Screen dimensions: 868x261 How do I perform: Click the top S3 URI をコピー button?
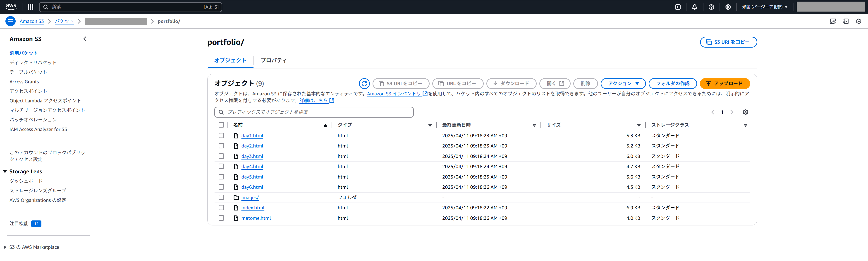click(728, 42)
